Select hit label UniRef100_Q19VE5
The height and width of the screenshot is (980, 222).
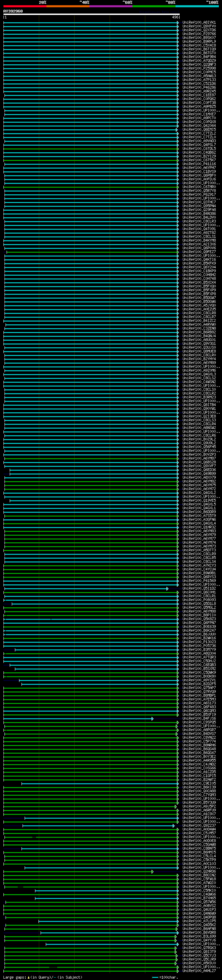[199, 501]
